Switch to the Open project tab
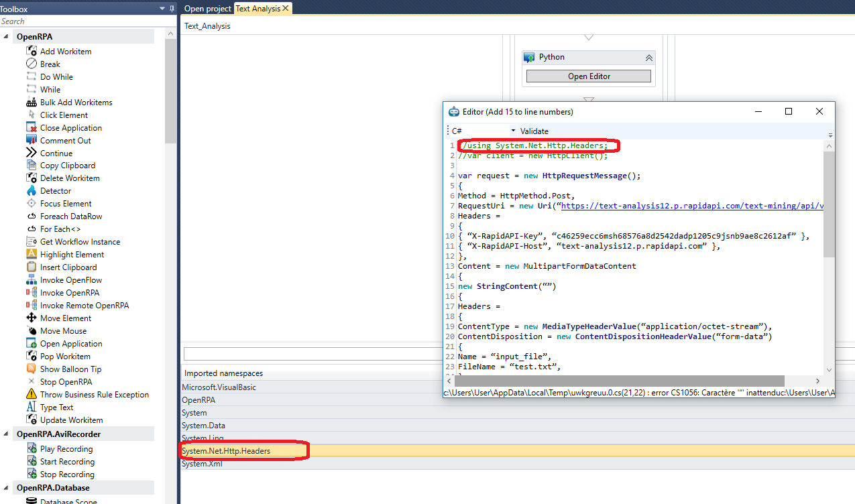The height and width of the screenshot is (504, 855). point(207,8)
